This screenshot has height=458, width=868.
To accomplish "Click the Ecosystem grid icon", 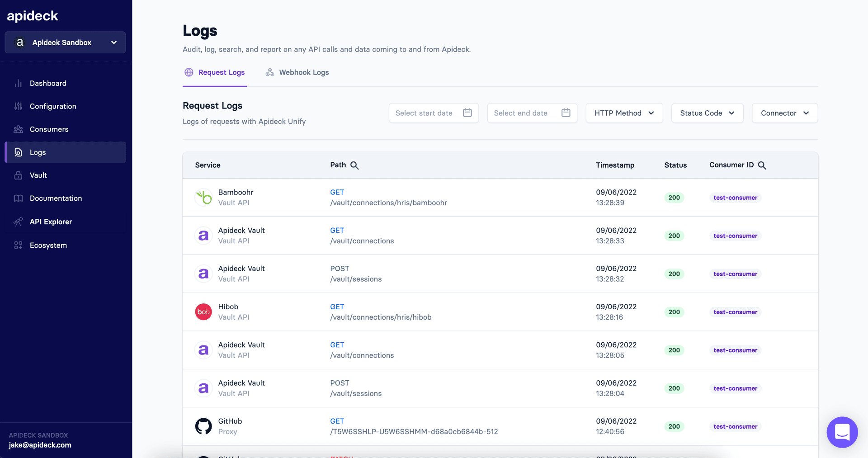I will pos(18,245).
